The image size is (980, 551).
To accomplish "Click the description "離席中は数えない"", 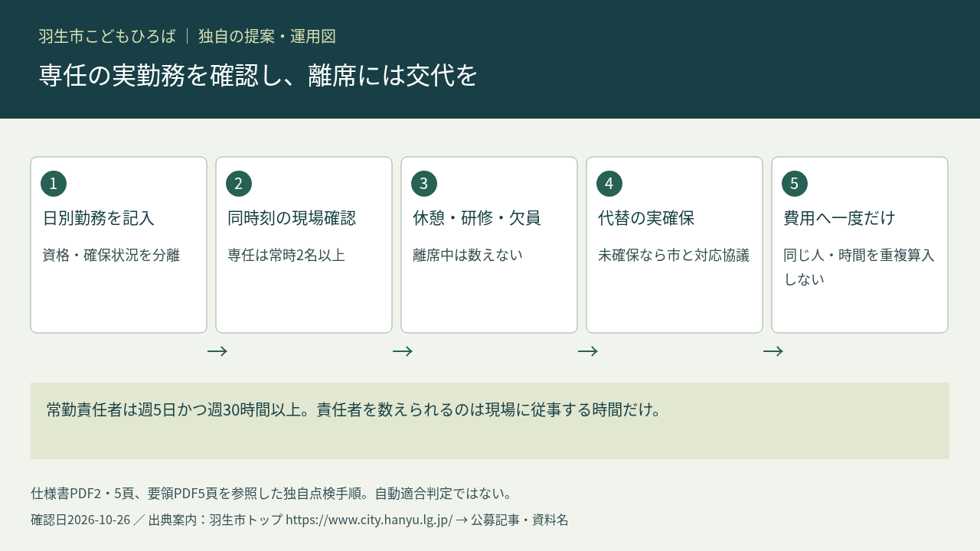I will (x=468, y=255).
